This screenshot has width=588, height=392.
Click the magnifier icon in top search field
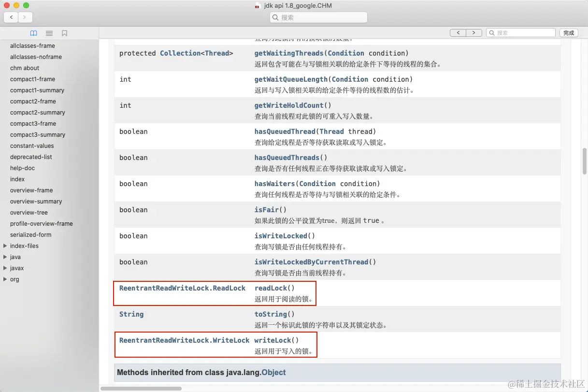(x=275, y=17)
